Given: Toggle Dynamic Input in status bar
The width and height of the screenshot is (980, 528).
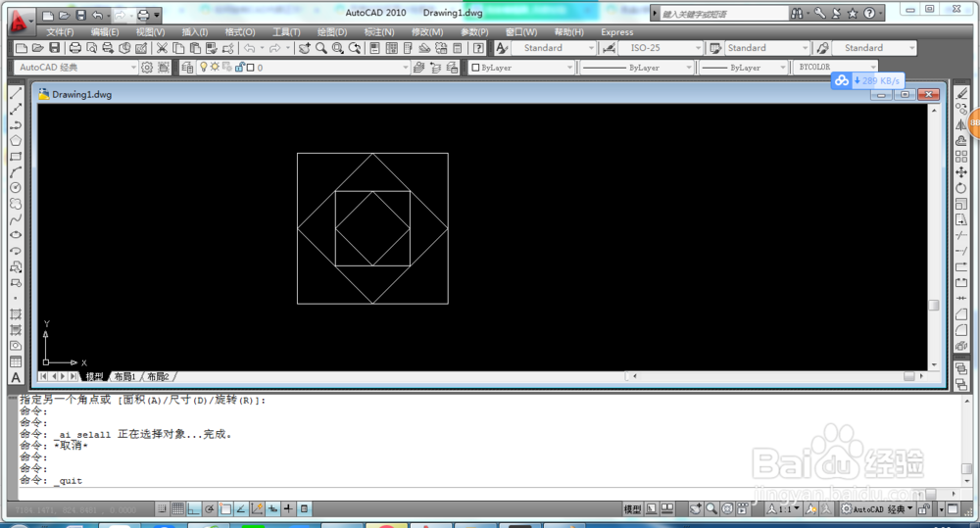Looking at the screenshot, I should pos(272,509).
